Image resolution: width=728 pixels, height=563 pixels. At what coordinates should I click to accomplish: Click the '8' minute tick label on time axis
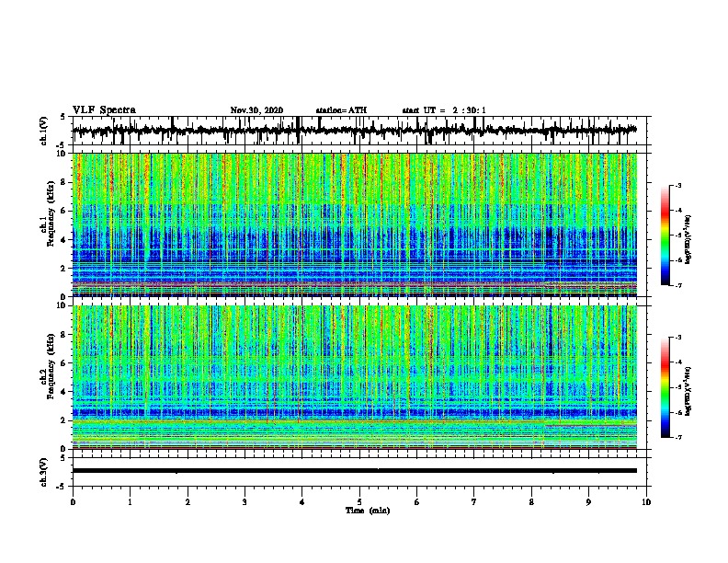531,502
